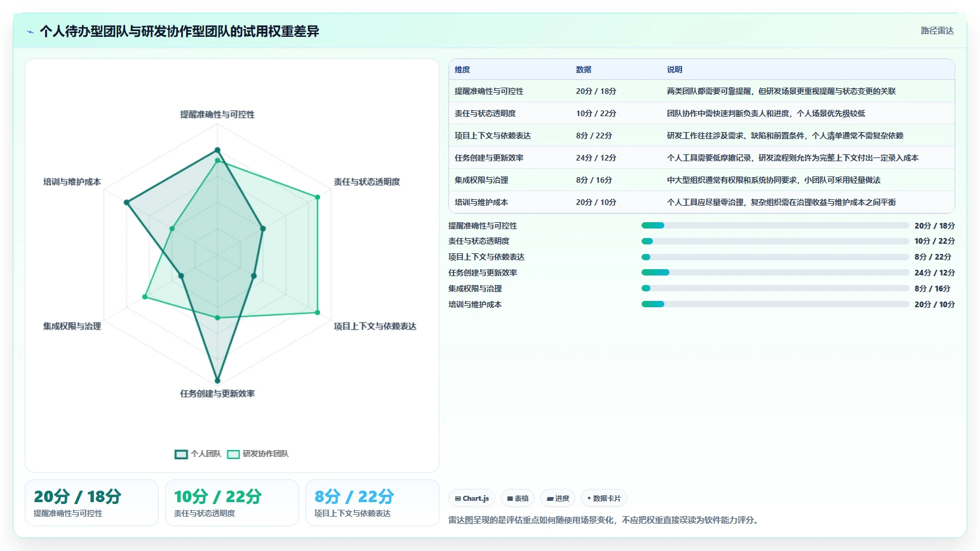
Task: Click progress bar for 提醒准确性与可控性
Action: [775, 225]
